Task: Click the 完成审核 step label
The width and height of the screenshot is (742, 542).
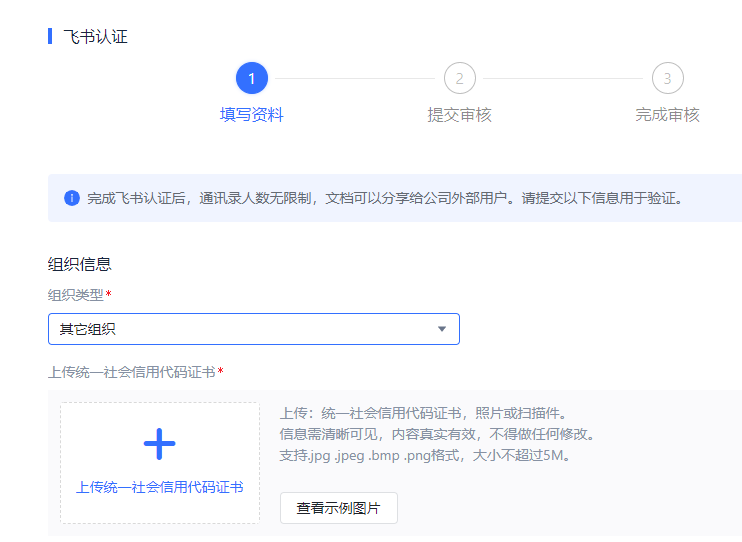Action: pos(668,115)
